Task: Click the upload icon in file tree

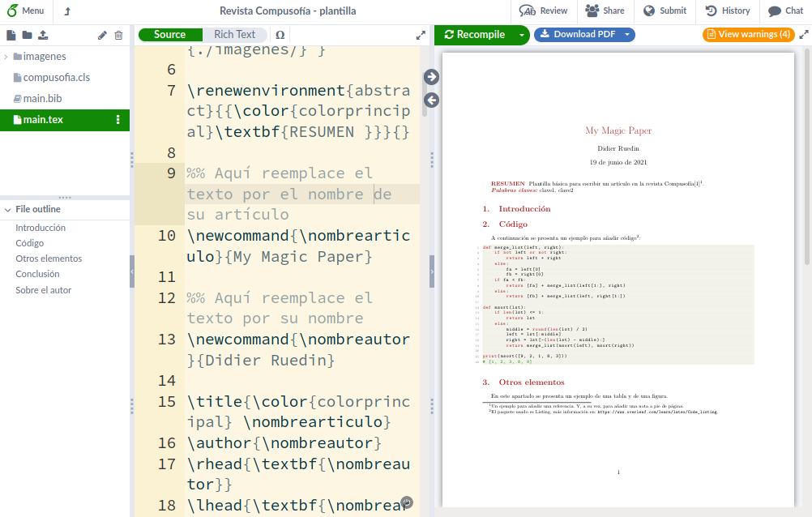Action: [x=43, y=35]
